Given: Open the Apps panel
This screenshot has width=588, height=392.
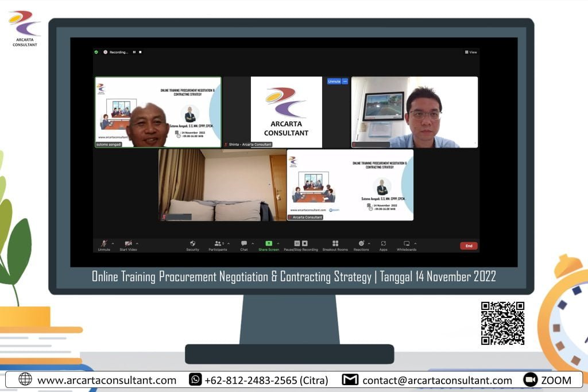Looking at the screenshot, I should click(383, 243).
